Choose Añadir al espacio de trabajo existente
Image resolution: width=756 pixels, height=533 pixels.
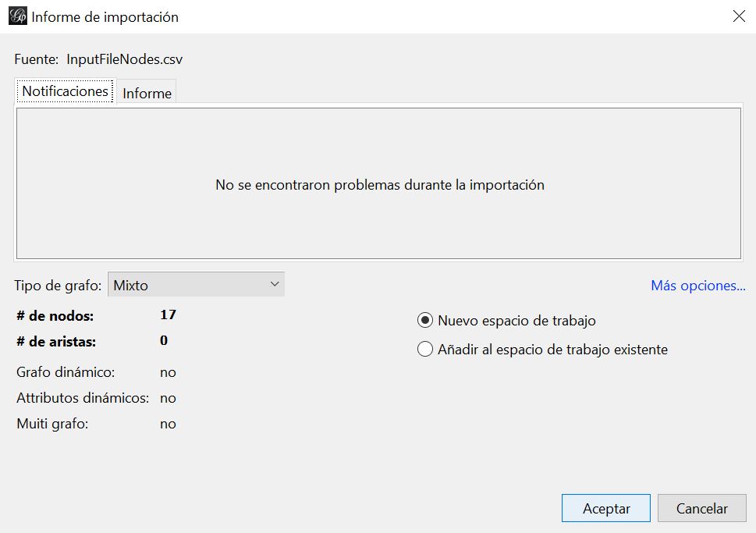[x=425, y=350]
